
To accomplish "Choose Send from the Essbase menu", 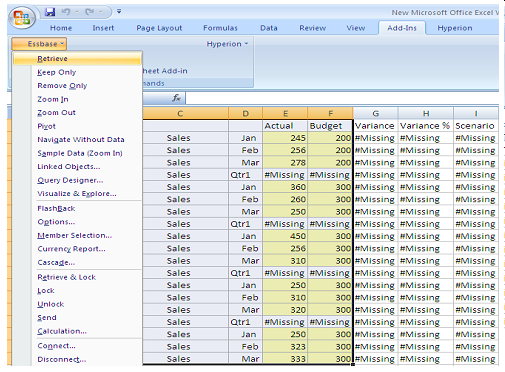I will (x=77, y=318).
